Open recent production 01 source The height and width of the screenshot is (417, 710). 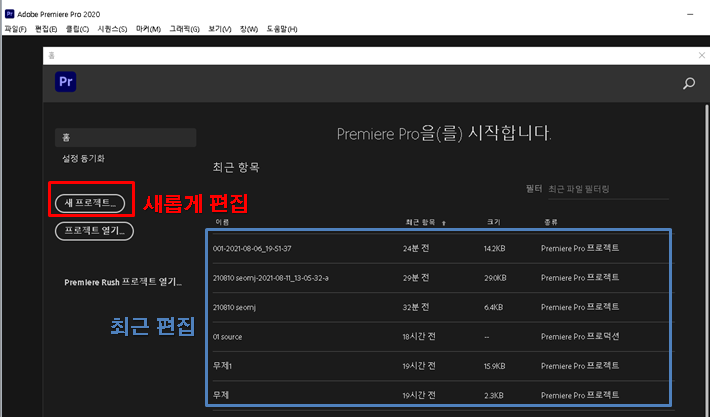pyautogui.click(x=227, y=337)
